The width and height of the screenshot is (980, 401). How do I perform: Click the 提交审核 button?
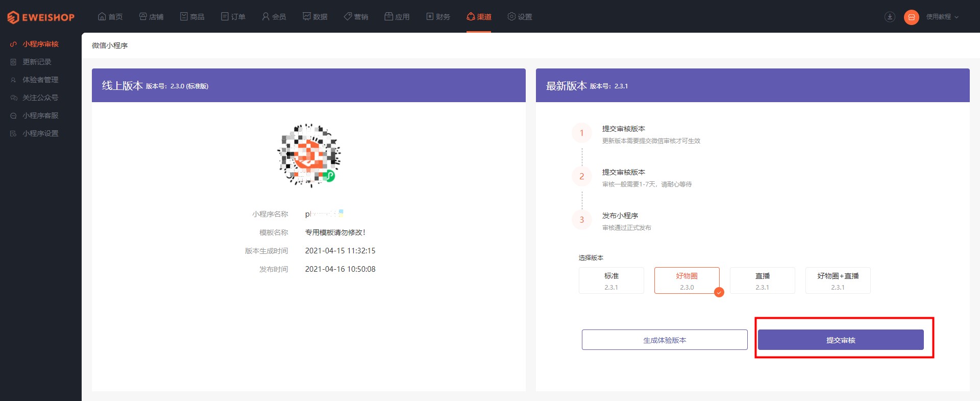click(x=841, y=340)
